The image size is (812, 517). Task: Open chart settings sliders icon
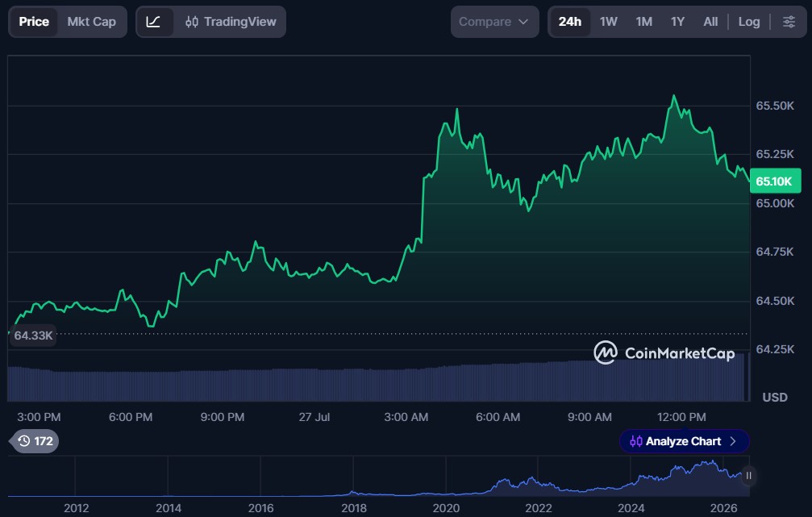tap(789, 22)
